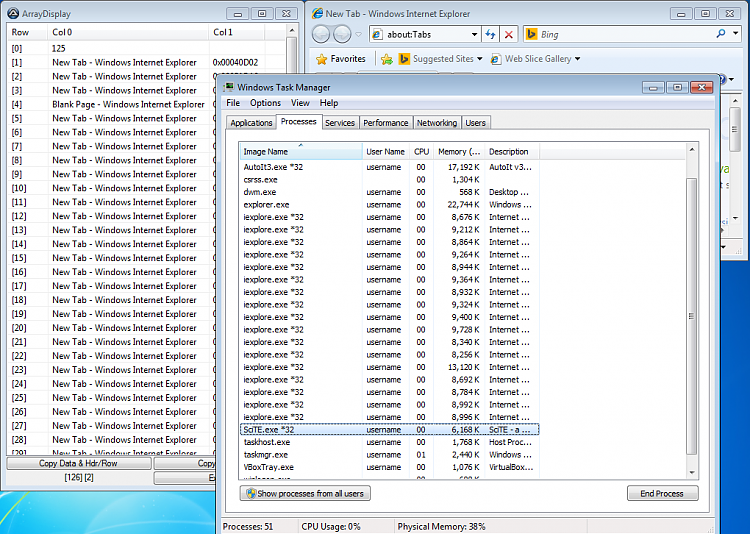Screen dimensions: 750x534
Task: Click the ArrayDisplay window title icon
Action: point(13,13)
